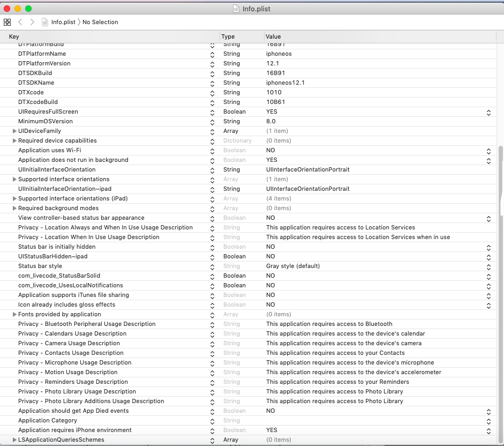Click the Key column header
Screen dimensions: 504x446
[x=14, y=36]
